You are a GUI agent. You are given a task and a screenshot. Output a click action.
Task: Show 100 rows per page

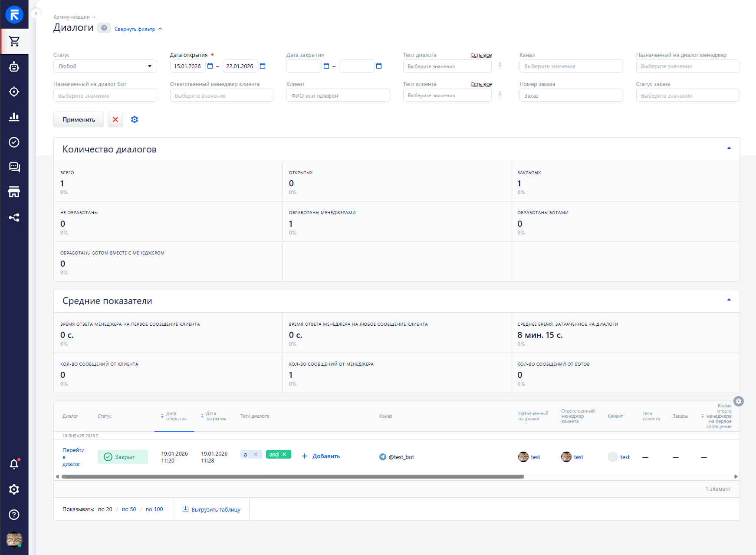pos(154,509)
